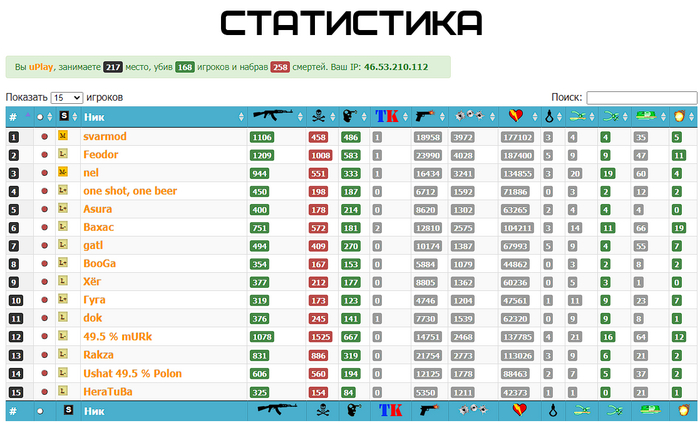This screenshot has width=700, height=423.
Task: Open '49.5 % mURk' player link
Action: click(118, 336)
